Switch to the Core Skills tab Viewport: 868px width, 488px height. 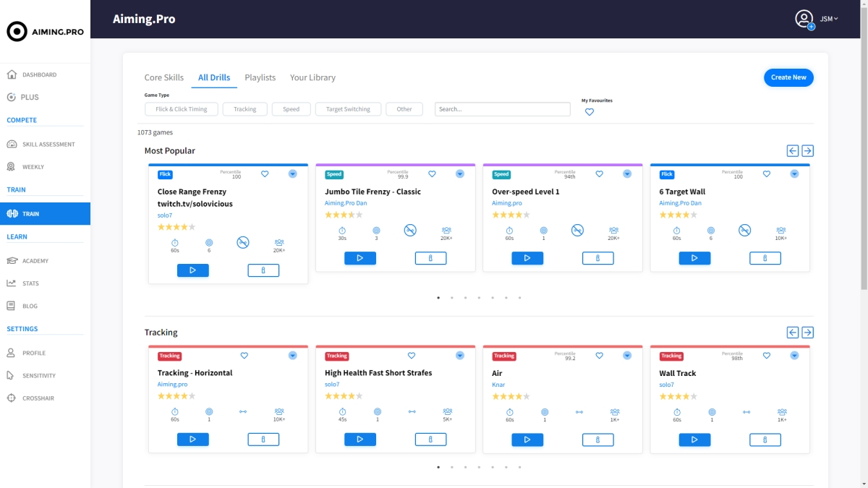click(x=164, y=77)
